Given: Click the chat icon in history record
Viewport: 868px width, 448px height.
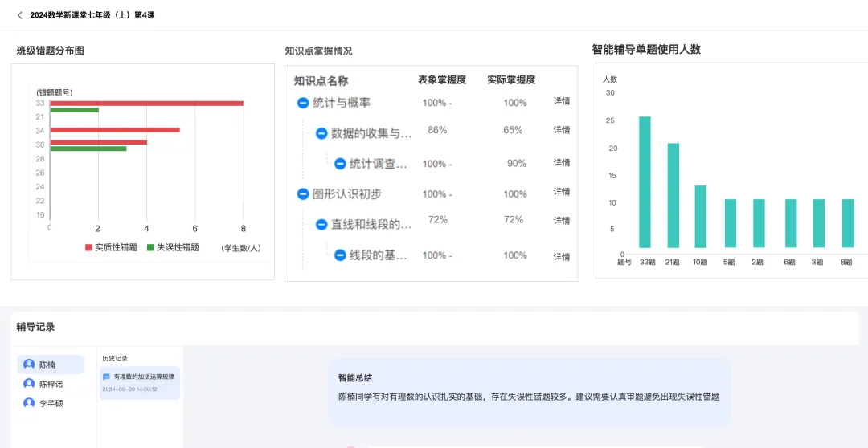Looking at the screenshot, I should [106, 377].
